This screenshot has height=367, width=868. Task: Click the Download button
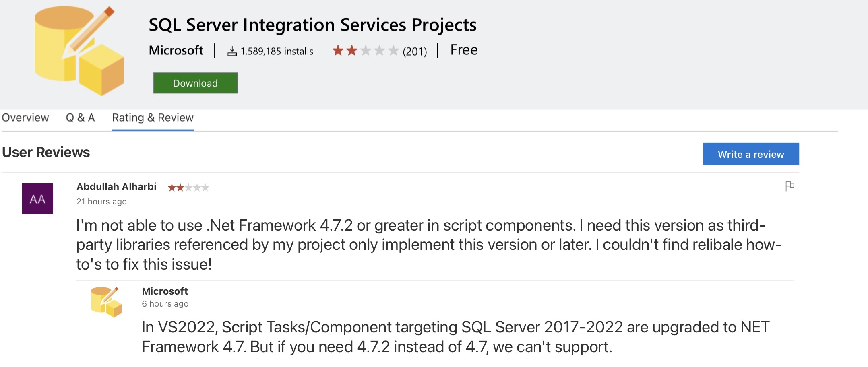click(x=195, y=83)
